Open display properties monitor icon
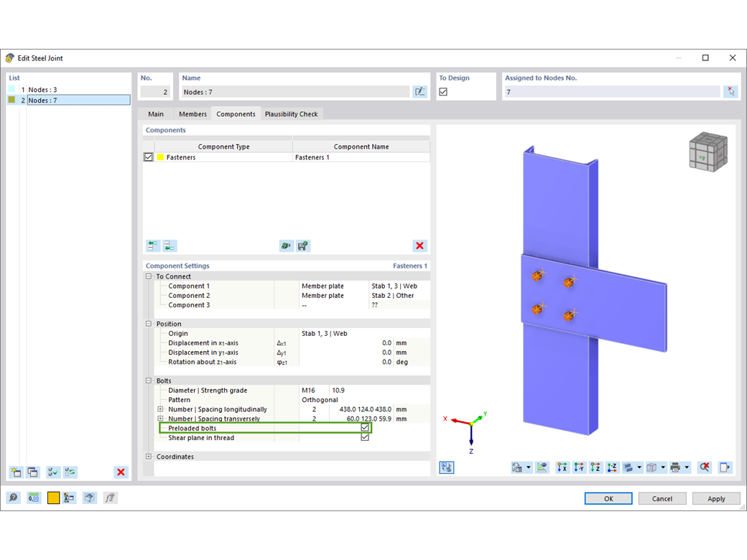747x560 pixels. pos(89,498)
